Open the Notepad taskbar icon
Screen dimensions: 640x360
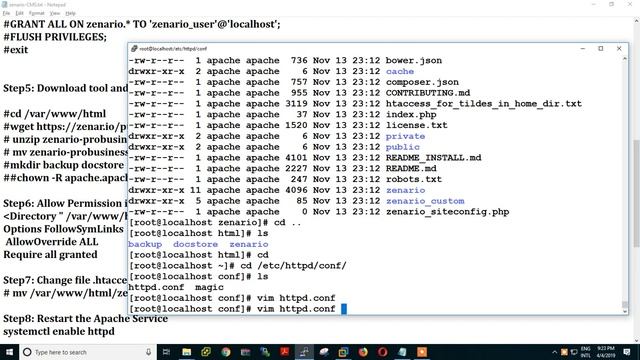(402, 352)
